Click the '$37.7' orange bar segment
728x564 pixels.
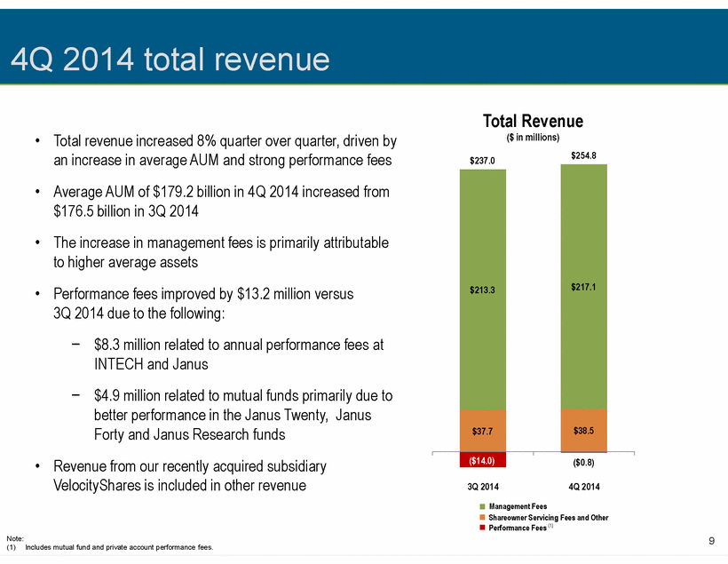coord(482,431)
